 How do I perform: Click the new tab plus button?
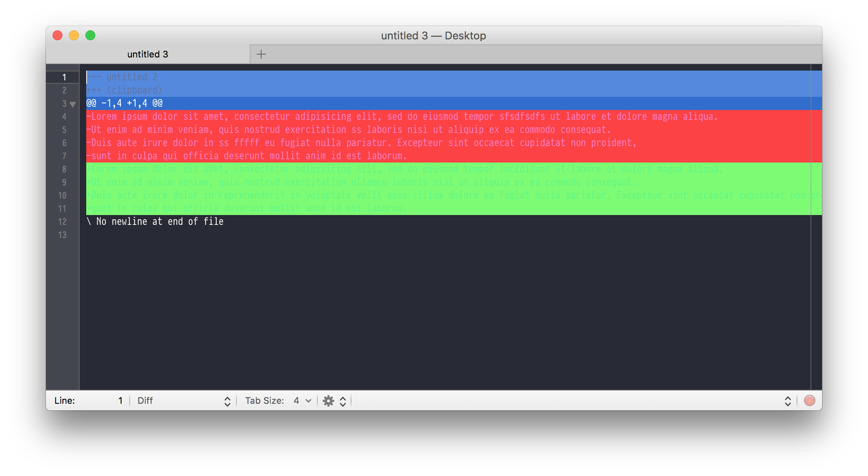click(261, 54)
